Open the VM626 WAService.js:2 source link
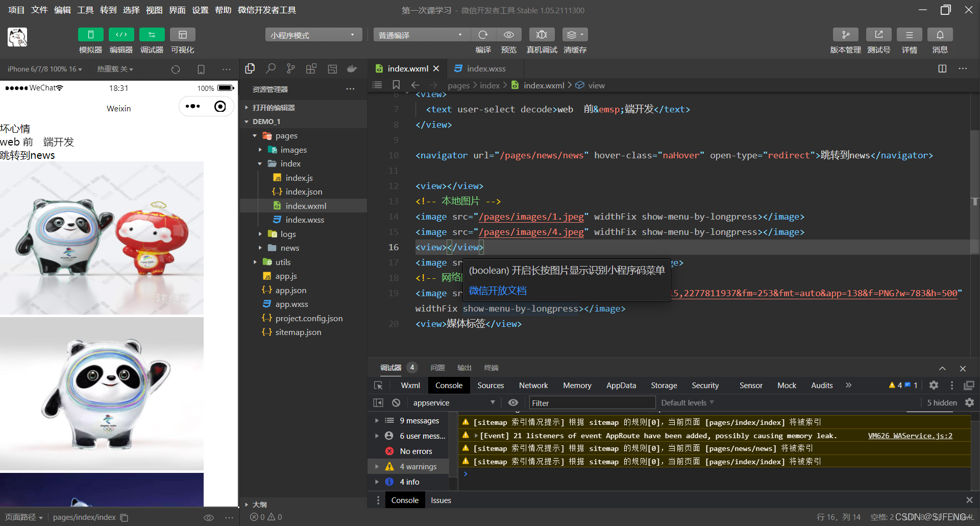980x526 pixels. tap(910, 436)
